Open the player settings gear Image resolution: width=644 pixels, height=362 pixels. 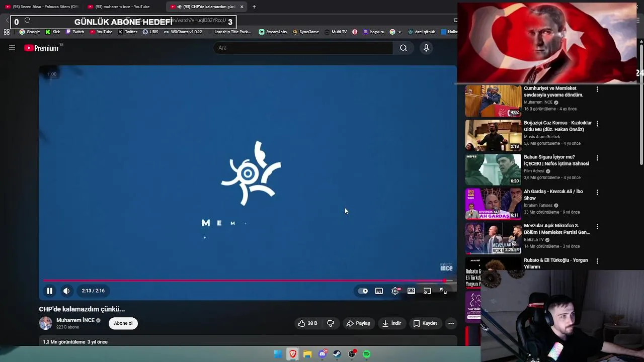[395, 291]
